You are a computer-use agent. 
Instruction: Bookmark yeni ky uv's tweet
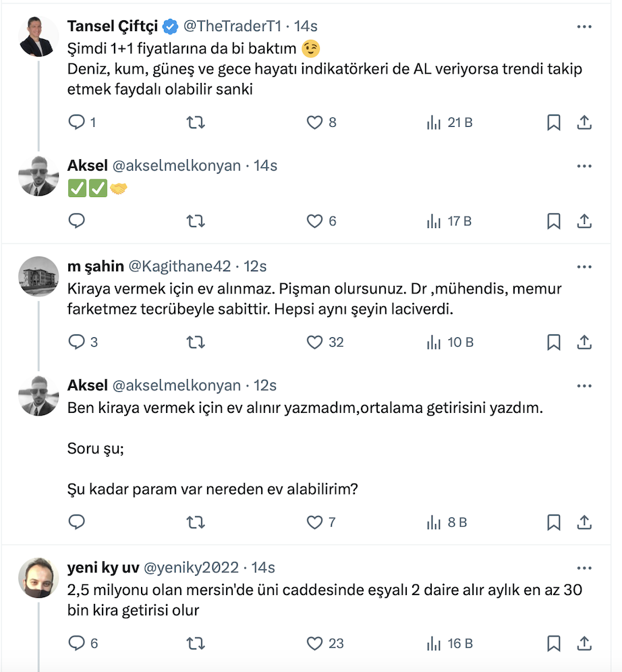pos(553,643)
